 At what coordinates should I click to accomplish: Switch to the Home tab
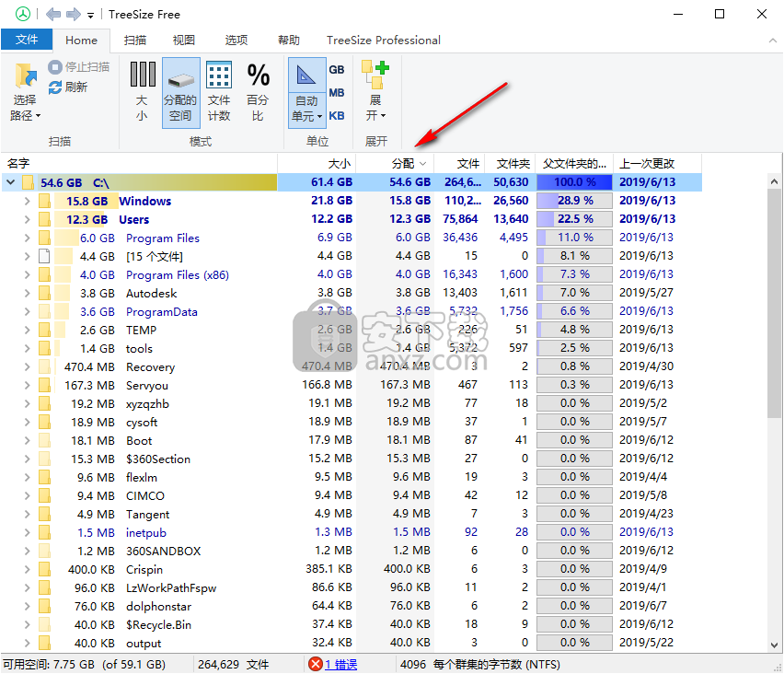pyautogui.click(x=81, y=40)
